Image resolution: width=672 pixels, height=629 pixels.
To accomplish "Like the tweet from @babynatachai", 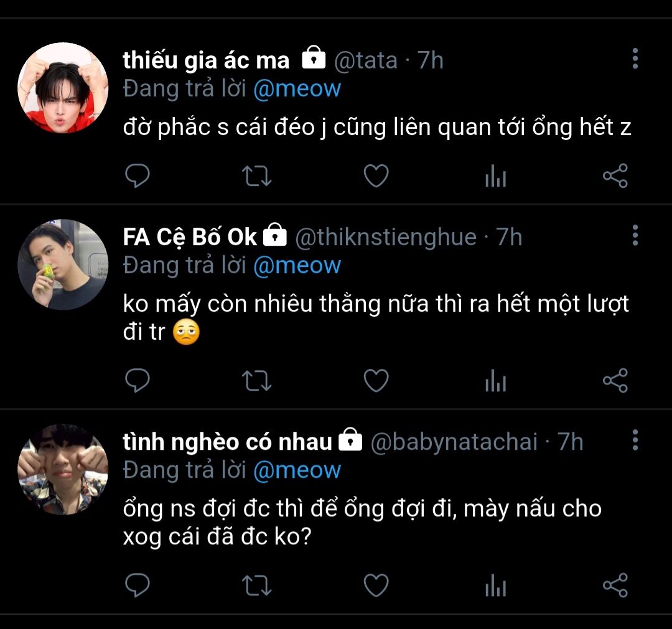I will pyautogui.click(x=376, y=585).
